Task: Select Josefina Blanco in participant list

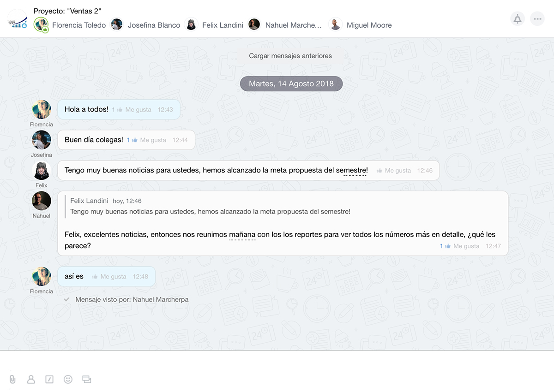Action: (154, 25)
